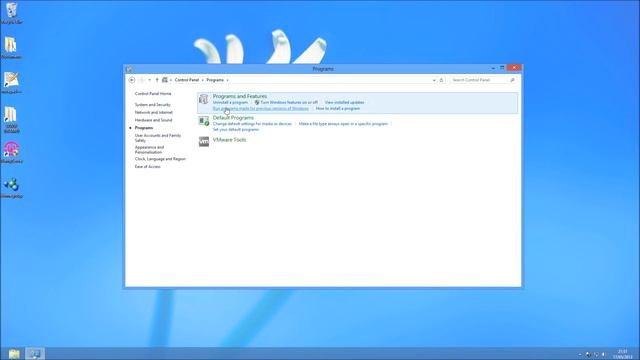This screenshot has width=640, height=360.
Task: Open recent locations dropdown arrow
Action: pyautogui.click(x=149, y=80)
